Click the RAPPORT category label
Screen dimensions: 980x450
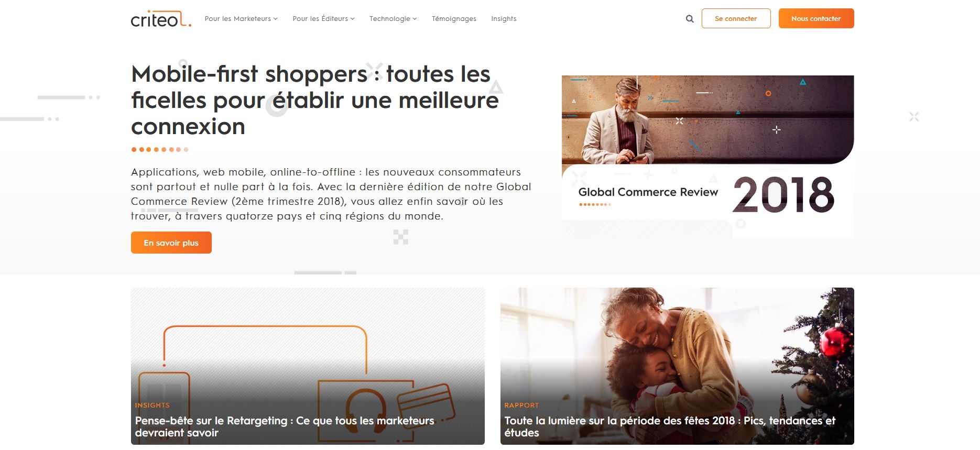click(521, 405)
